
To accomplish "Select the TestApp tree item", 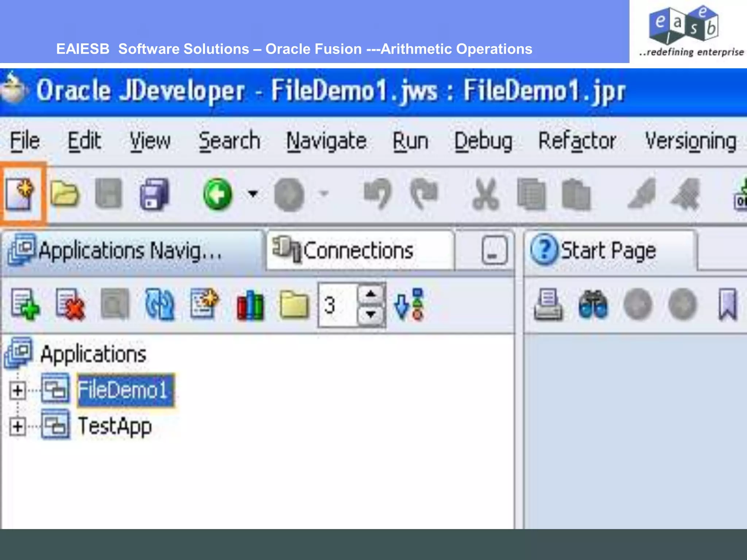I will click(115, 426).
